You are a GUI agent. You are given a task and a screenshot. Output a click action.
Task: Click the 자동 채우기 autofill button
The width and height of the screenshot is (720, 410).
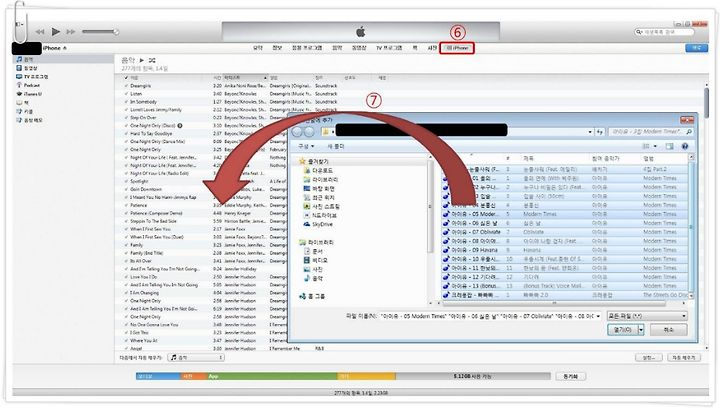tap(683, 357)
